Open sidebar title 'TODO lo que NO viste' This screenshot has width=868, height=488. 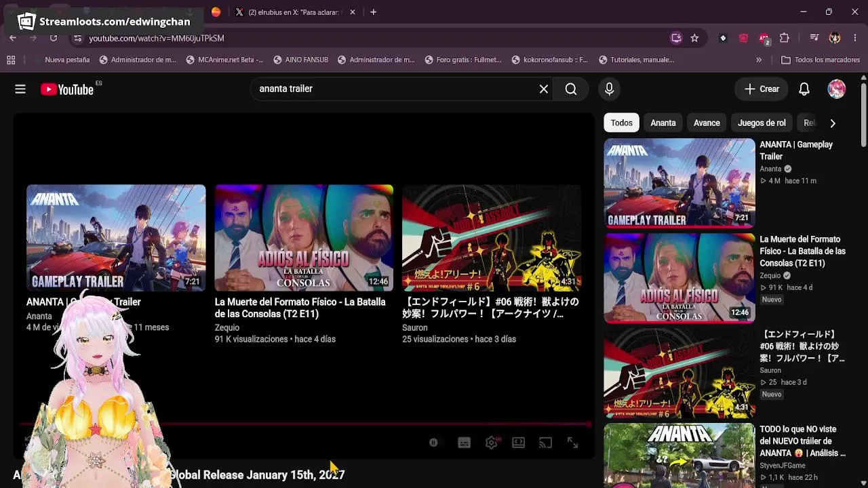click(x=803, y=441)
